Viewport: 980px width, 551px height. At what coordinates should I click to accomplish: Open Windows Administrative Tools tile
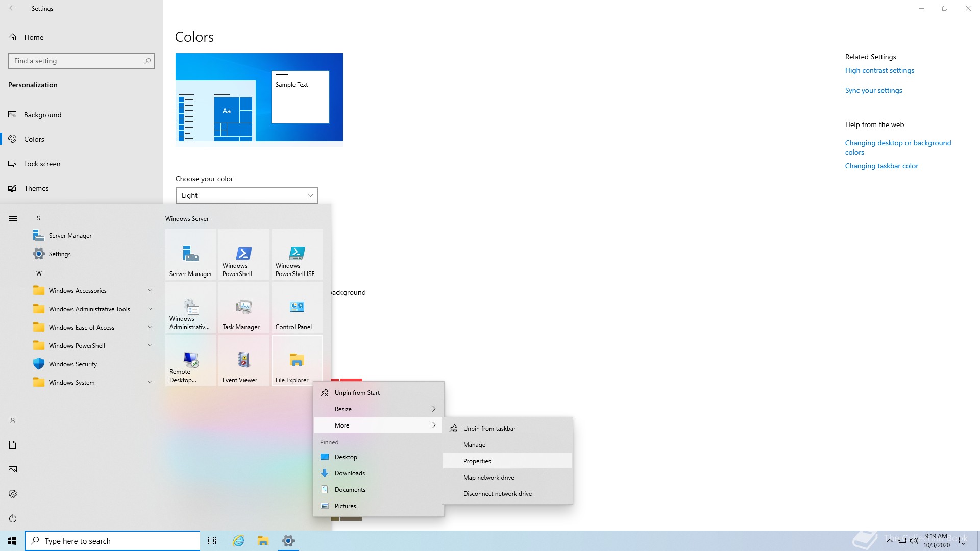(191, 308)
